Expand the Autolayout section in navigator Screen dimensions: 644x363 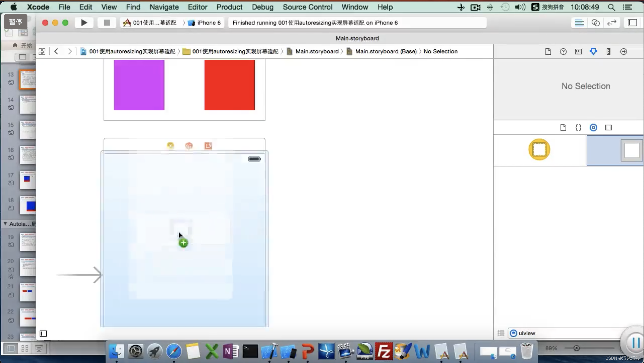point(5,224)
